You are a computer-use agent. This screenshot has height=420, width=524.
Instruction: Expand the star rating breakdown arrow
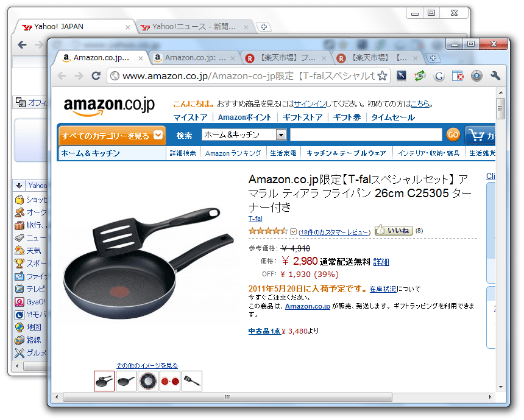click(x=293, y=231)
